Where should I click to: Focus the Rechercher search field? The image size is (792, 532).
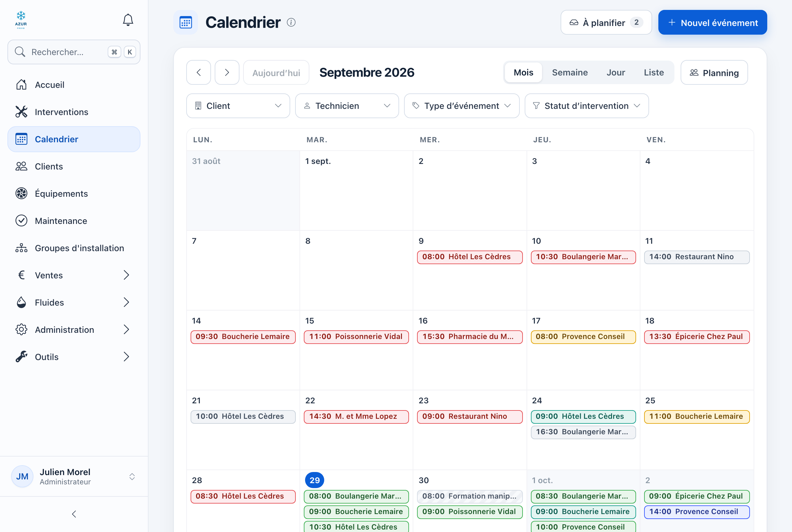point(74,52)
